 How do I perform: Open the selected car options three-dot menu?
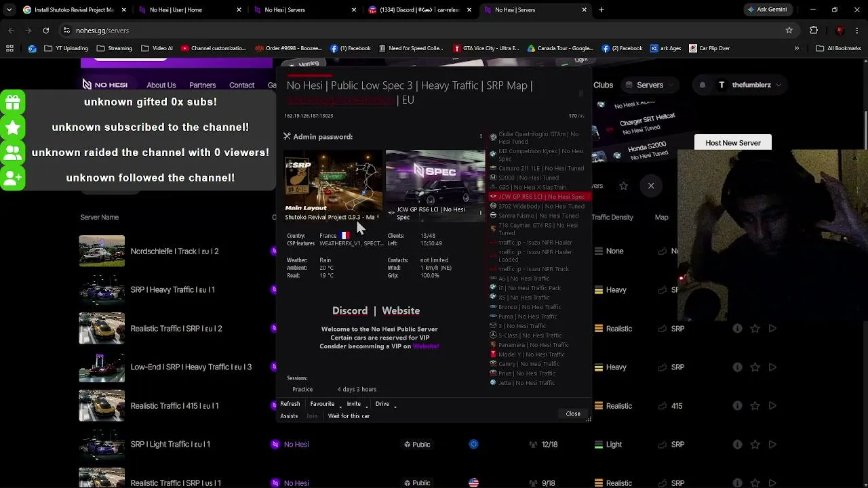pos(481,213)
